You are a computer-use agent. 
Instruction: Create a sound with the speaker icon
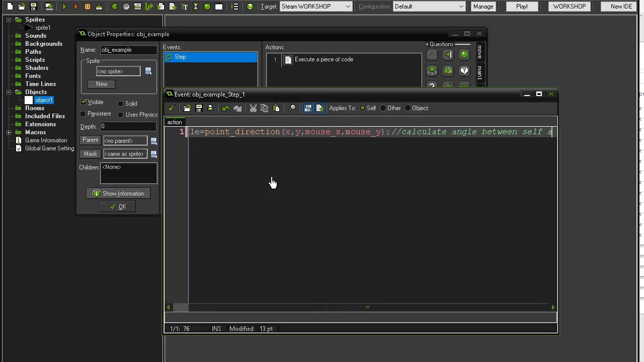pyautogui.click(x=126, y=7)
